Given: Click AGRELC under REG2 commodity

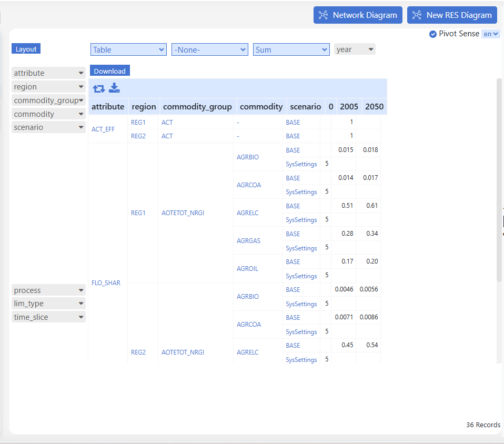Looking at the screenshot, I should point(247,352).
